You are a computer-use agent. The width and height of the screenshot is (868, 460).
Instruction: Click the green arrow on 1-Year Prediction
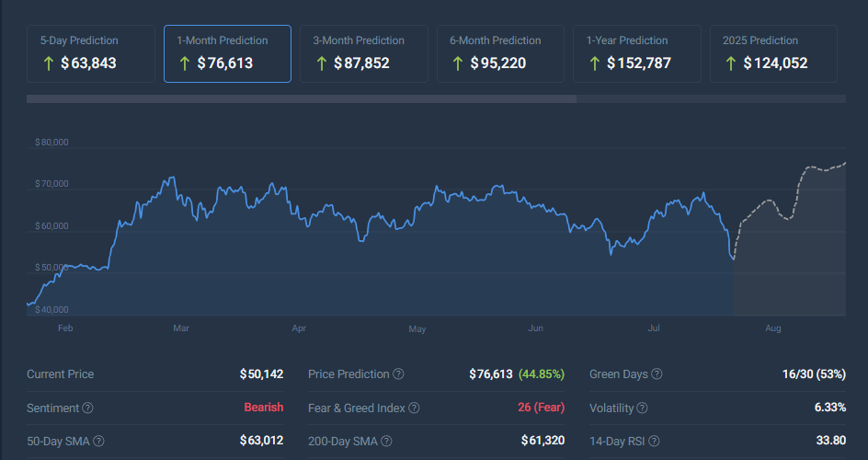tap(595, 63)
